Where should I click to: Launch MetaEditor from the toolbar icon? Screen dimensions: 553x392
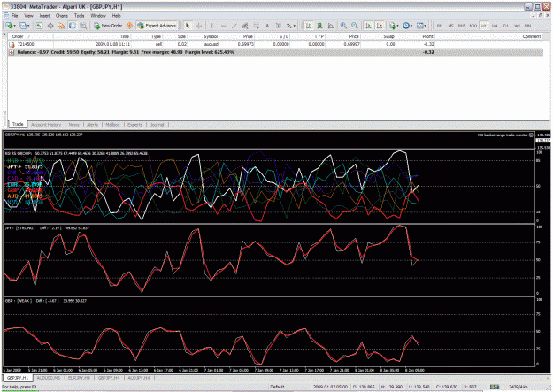[x=129, y=26]
